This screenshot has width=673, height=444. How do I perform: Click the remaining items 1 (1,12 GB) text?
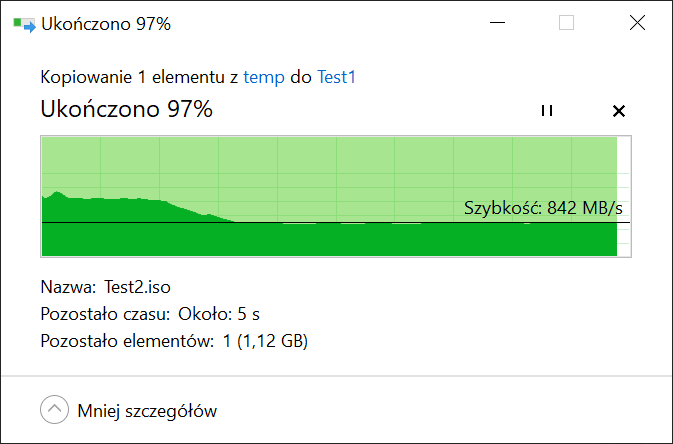pyautogui.click(x=265, y=341)
